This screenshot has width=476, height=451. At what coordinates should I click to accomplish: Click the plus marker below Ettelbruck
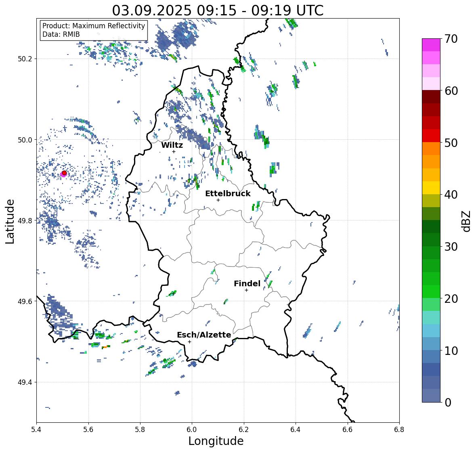pos(218,200)
